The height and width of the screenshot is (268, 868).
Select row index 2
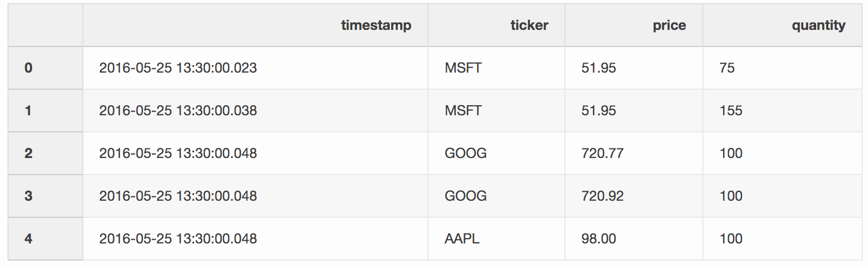point(28,153)
